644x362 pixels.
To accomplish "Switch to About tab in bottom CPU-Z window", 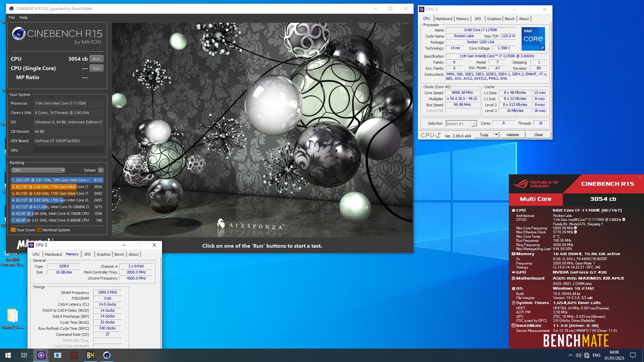I will tap(133, 254).
